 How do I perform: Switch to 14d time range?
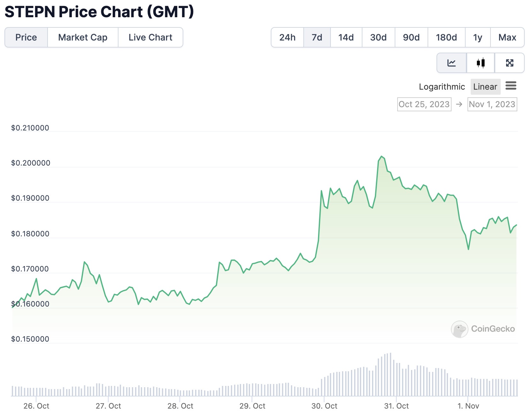tap(346, 37)
